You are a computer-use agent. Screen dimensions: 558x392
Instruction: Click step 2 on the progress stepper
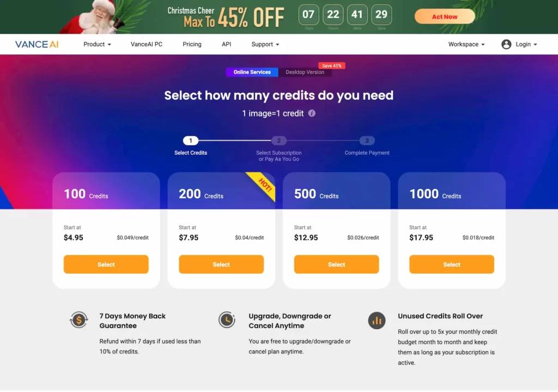tap(278, 140)
